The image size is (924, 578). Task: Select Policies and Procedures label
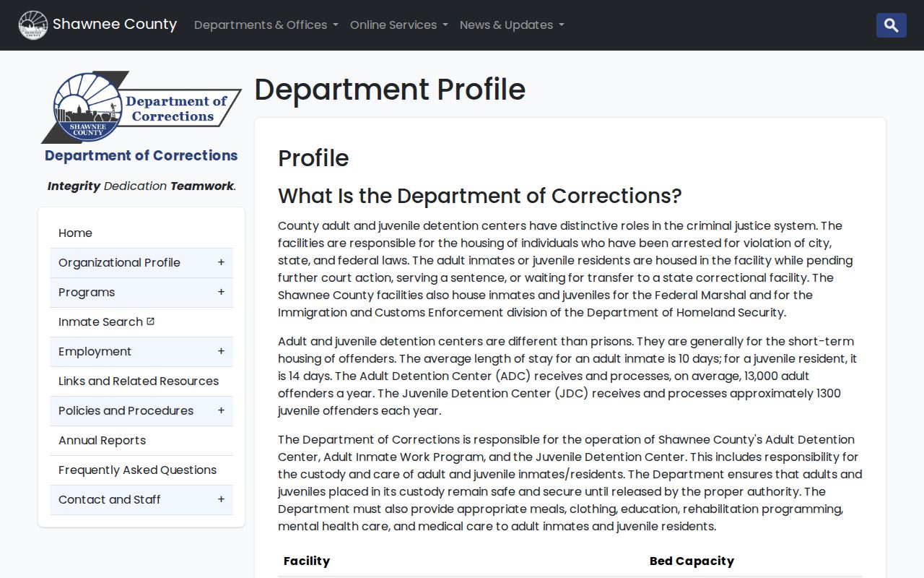126,410
